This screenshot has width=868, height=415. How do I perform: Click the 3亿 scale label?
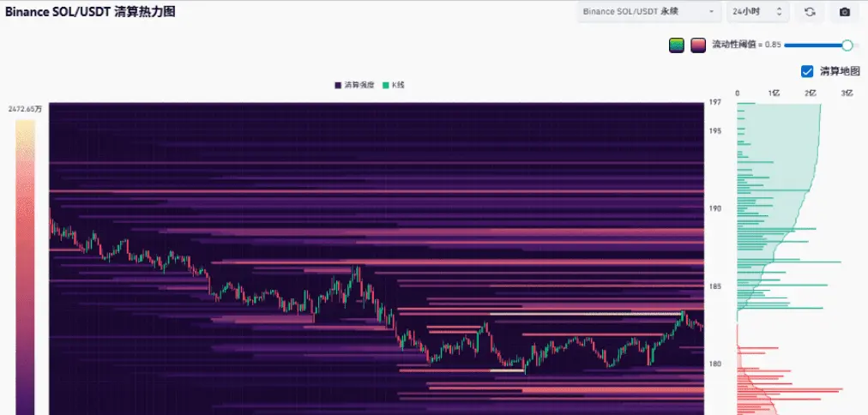pos(847,93)
